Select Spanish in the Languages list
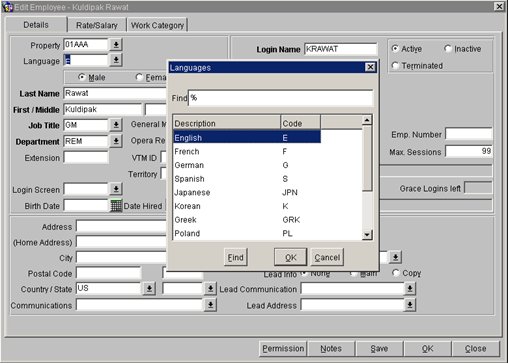Viewport: 508px width, 364px height. coord(247,179)
